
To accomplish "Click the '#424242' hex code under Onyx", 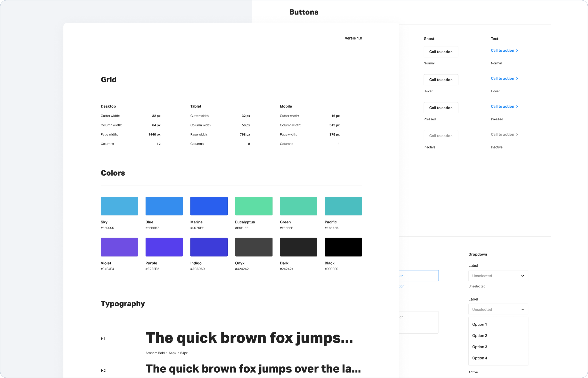I will coord(242,269).
